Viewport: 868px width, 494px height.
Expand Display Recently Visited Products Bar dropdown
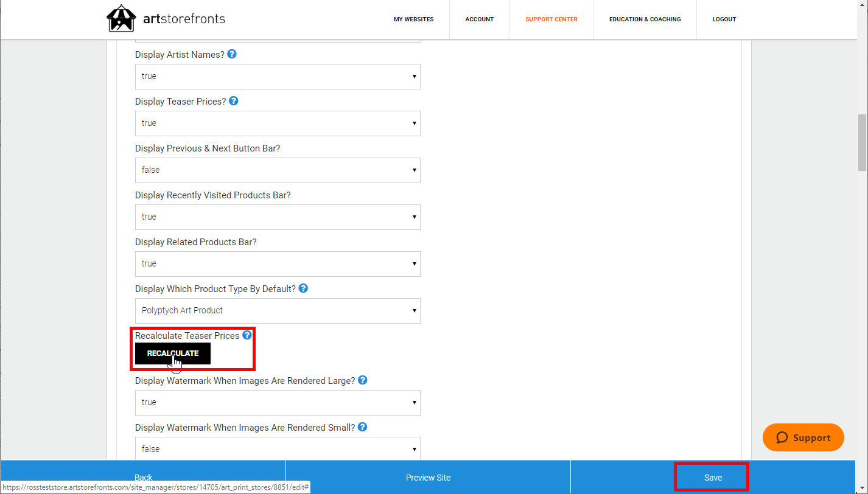pyautogui.click(x=278, y=217)
